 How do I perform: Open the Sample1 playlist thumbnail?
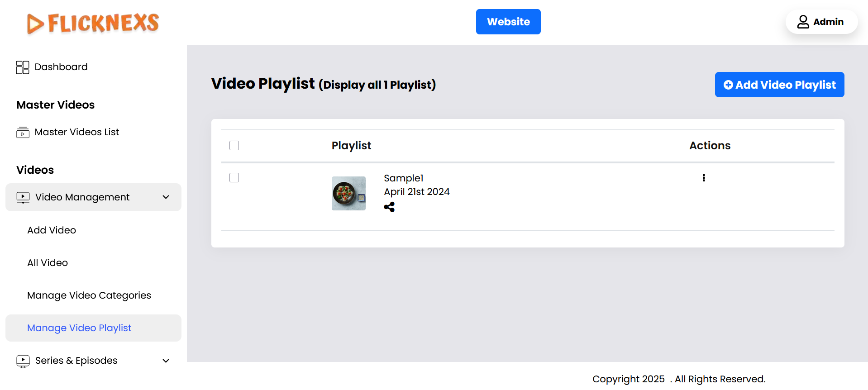click(348, 193)
